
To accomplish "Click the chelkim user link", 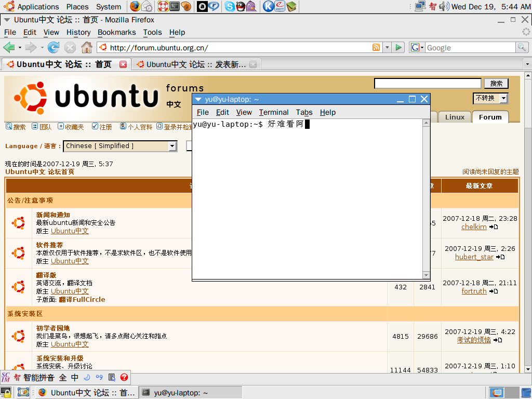I will click(474, 227).
